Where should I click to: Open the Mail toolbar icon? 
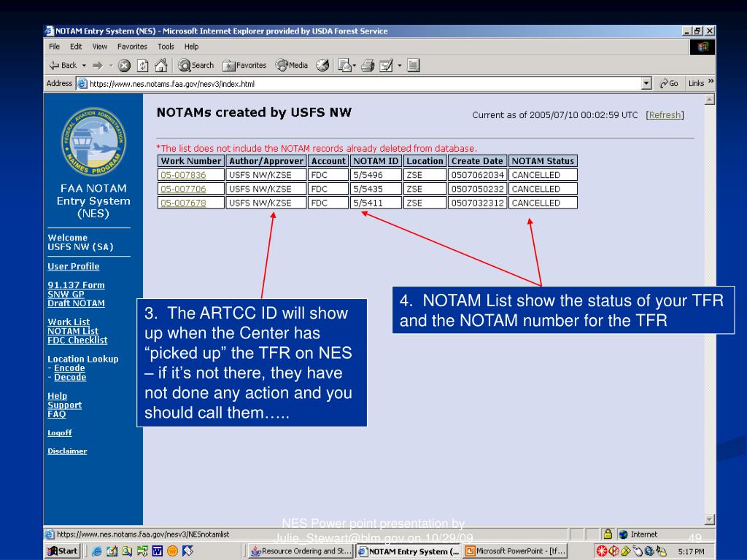pos(344,65)
